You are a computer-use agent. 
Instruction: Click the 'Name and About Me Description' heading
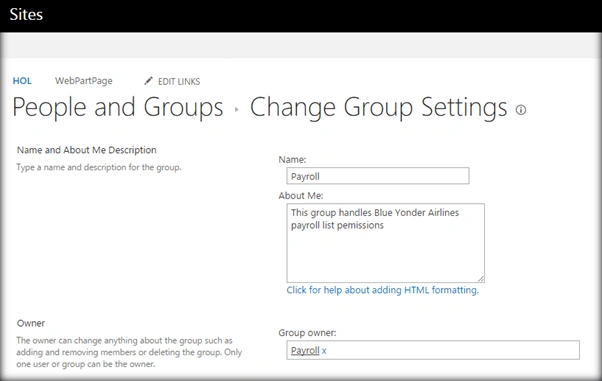pos(87,150)
